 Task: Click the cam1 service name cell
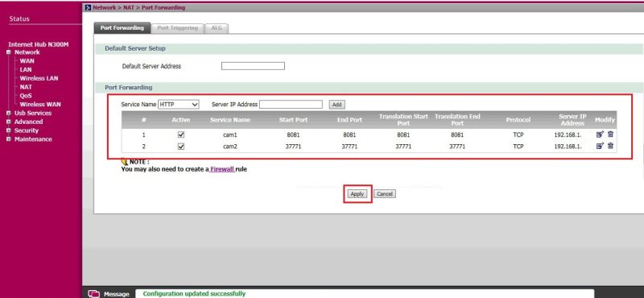(x=229, y=135)
